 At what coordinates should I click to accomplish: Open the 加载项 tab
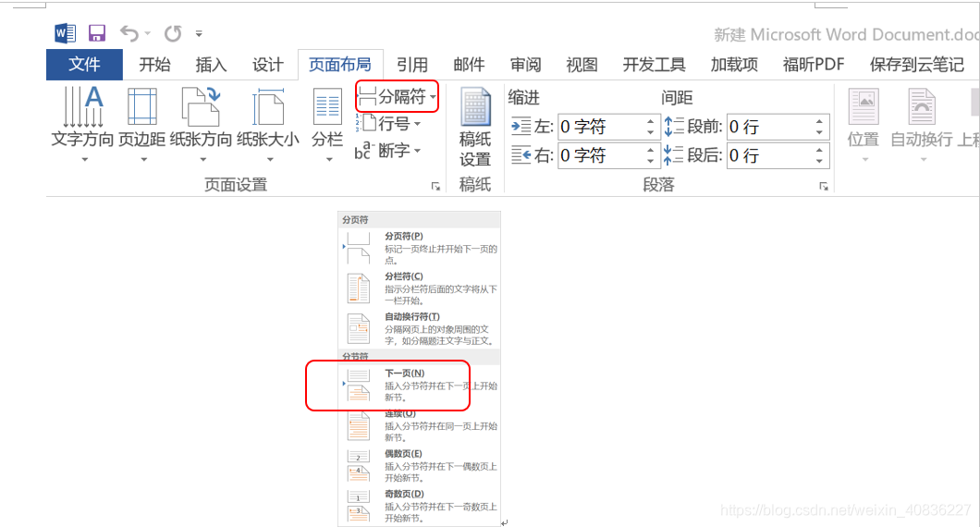pyautogui.click(x=734, y=65)
